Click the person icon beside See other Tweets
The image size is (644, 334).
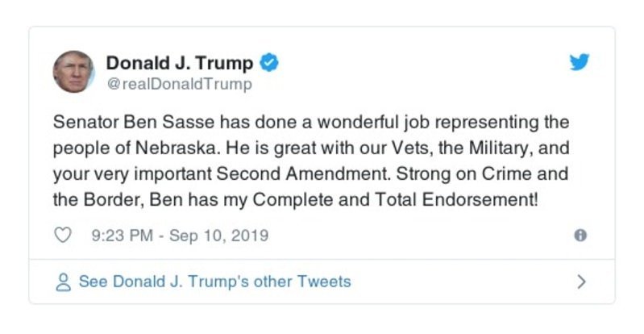click(x=63, y=282)
